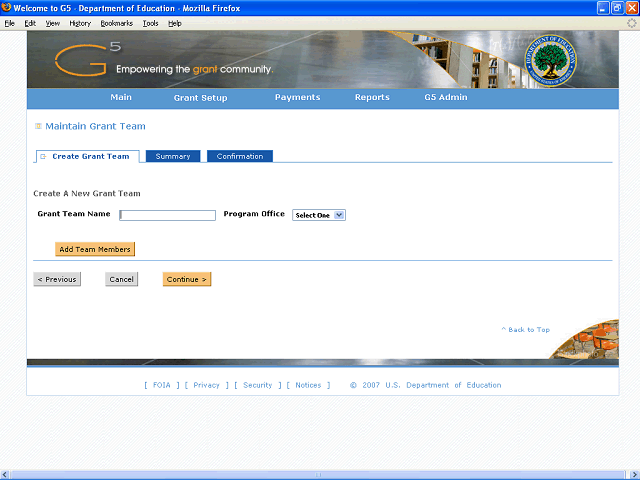Click the Firefox icon in title bar

[6, 7]
